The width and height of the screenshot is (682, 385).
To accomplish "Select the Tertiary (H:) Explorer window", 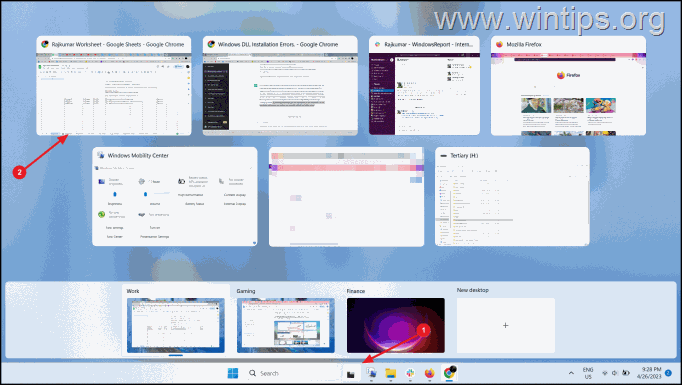I will click(512, 197).
